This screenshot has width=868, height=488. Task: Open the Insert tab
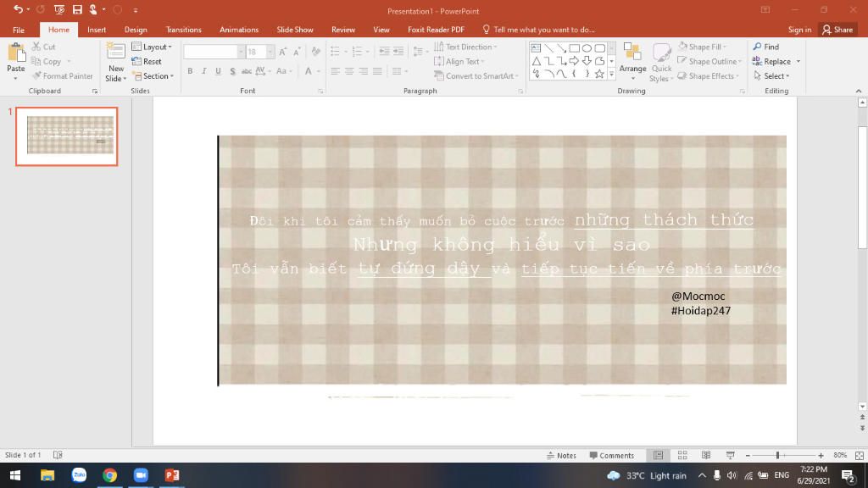coord(97,30)
